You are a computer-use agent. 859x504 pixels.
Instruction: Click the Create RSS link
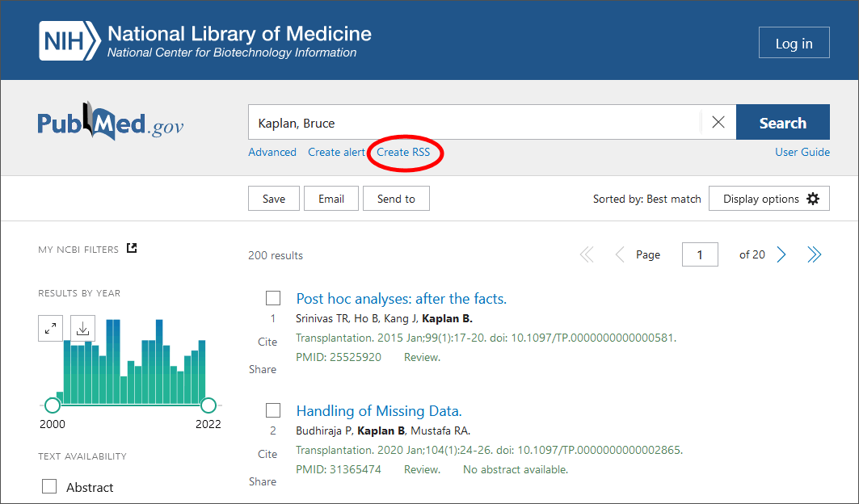pyautogui.click(x=403, y=153)
